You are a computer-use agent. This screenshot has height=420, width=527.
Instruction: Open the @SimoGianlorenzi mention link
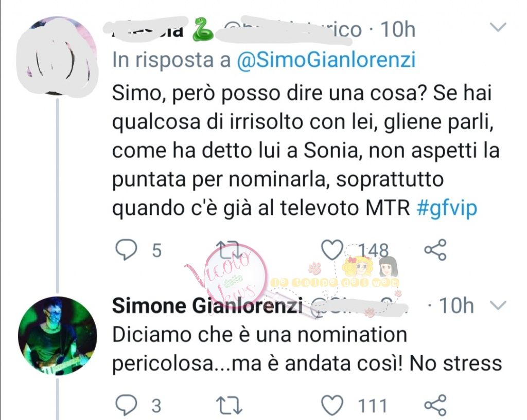(326, 60)
